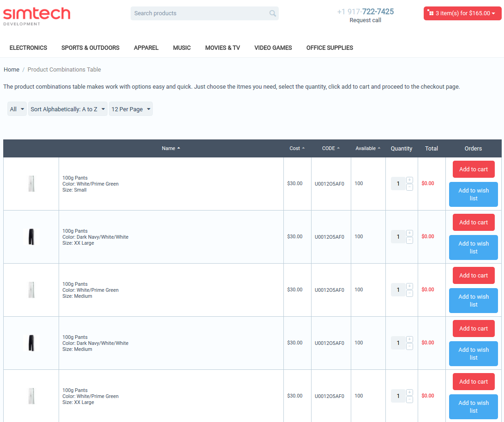The image size is (504, 422).
Task: Increase quantity for Dark Navy XX Large pants
Action: click(x=409, y=233)
